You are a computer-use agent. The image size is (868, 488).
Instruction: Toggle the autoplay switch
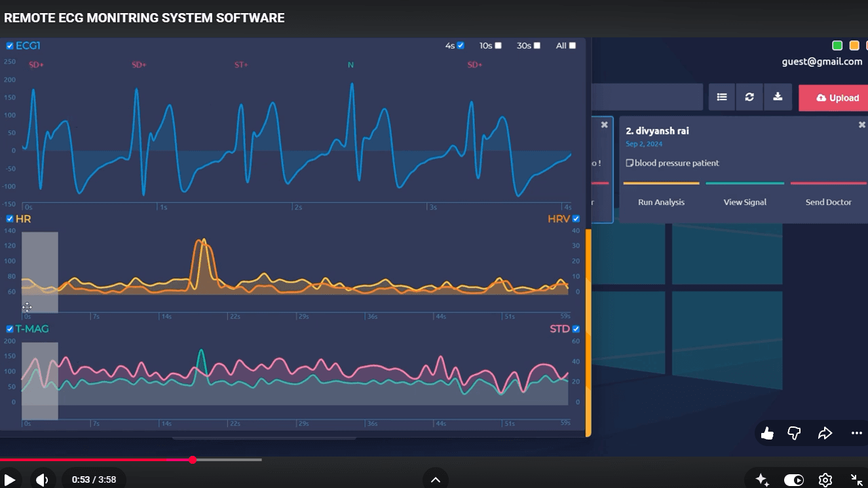point(794,480)
